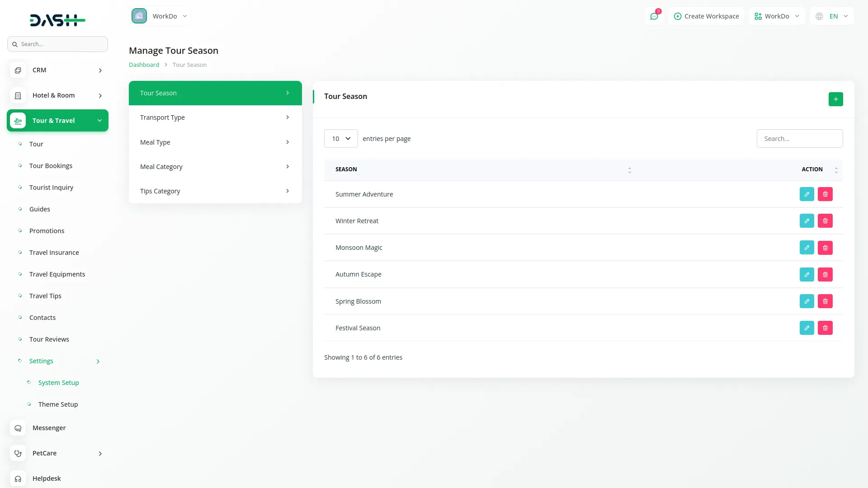Viewport: 868px width, 488px height.
Task: Click the green add Tour Season plus button
Action: pyautogui.click(x=835, y=99)
